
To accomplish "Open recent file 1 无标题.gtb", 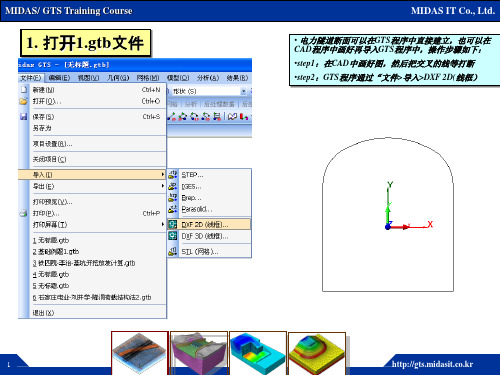I will tap(92, 240).
